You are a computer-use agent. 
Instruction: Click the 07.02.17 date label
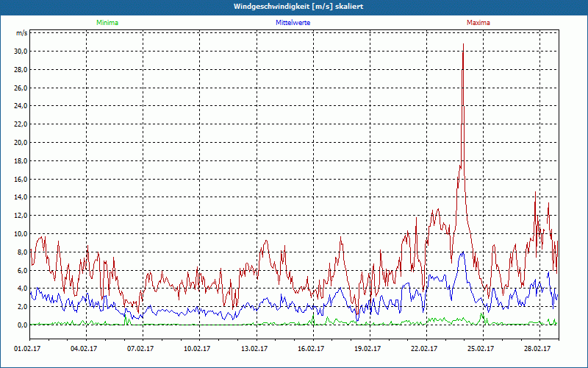pos(140,349)
